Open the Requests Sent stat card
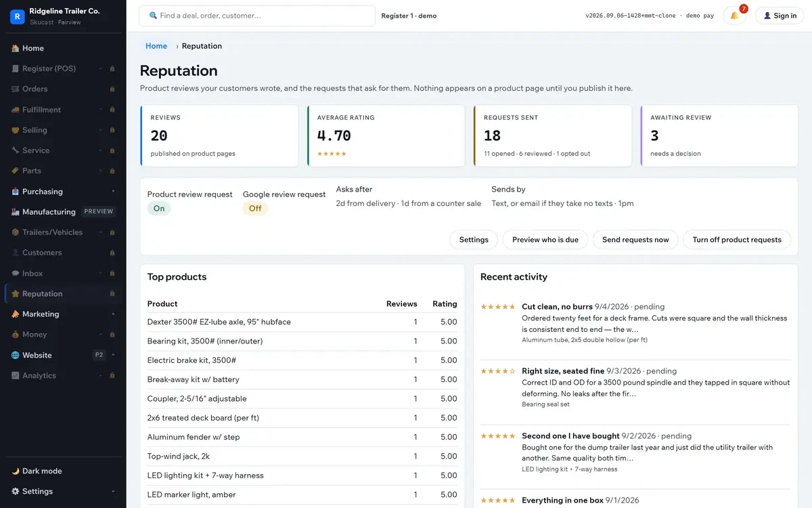Image resolution: width=812 pixels, height=508 pixels. pyautogui.click(x=553, y=135)
